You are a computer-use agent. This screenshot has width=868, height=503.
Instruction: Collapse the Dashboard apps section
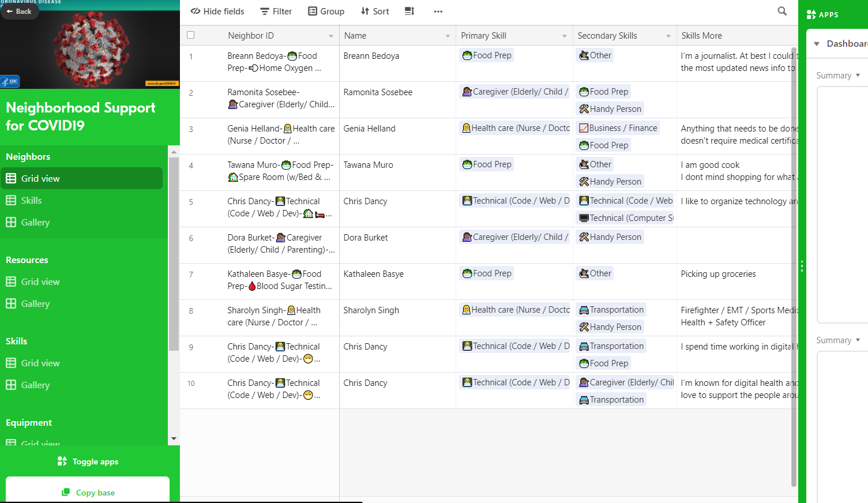[x=817, y=44]
